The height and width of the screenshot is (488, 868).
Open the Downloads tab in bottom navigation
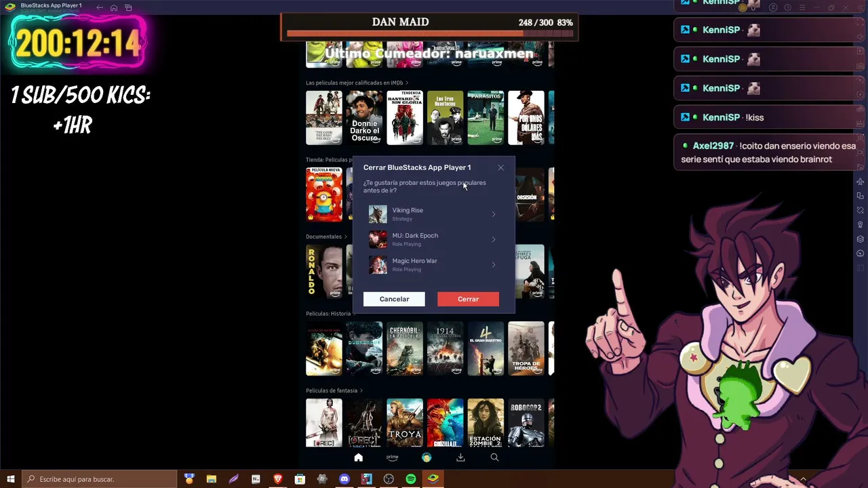pyautogui.click(x=460, y=457)
